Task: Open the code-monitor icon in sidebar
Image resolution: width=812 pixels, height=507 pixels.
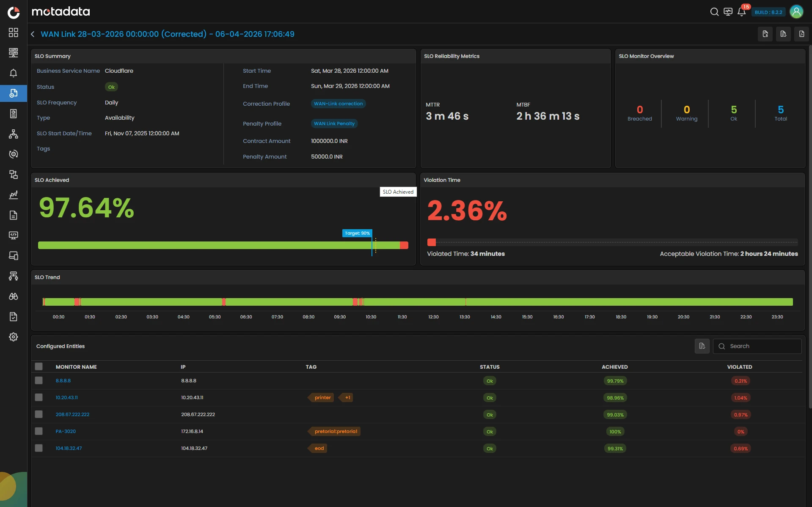Action: (x=14, y=236)
